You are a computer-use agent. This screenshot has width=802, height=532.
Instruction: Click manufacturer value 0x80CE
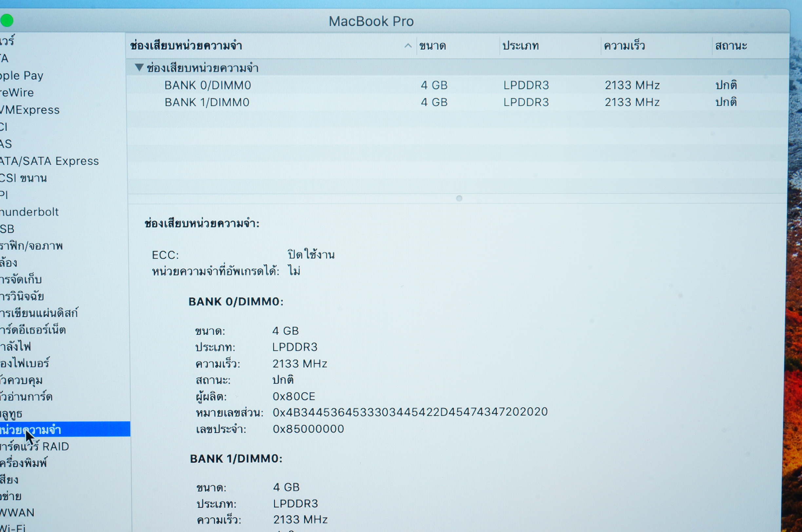[x=294, y=396]
